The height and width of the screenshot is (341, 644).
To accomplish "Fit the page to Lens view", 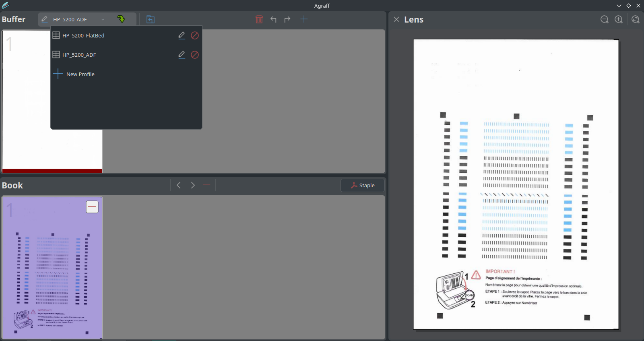I will (635, 19).
